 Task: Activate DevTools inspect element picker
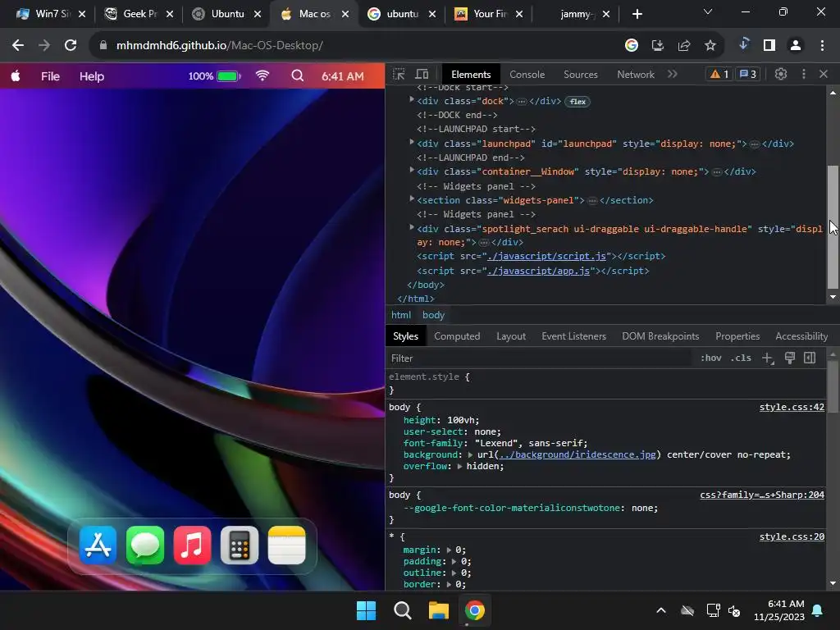399,75
